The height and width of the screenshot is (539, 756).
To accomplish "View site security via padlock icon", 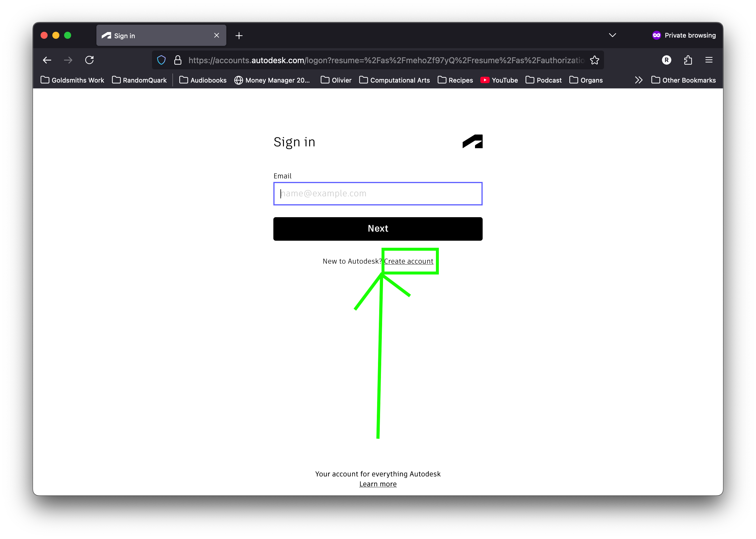I will [178, 60].
